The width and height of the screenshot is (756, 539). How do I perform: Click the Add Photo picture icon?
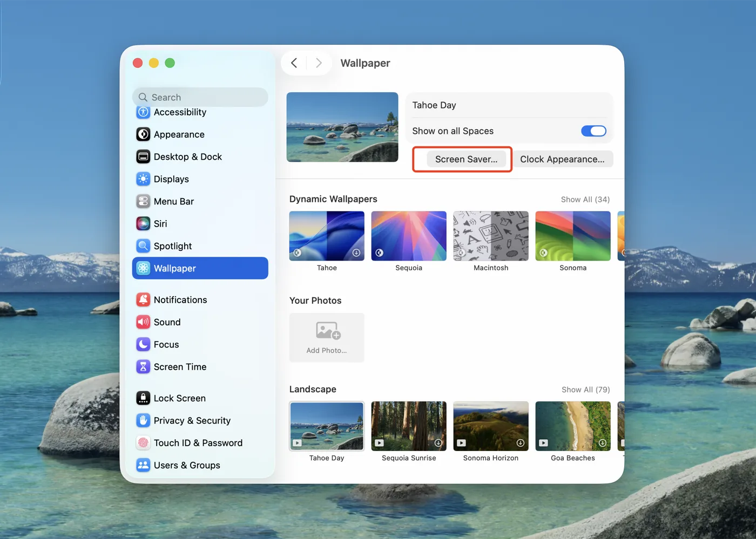[x=328, y=330]
